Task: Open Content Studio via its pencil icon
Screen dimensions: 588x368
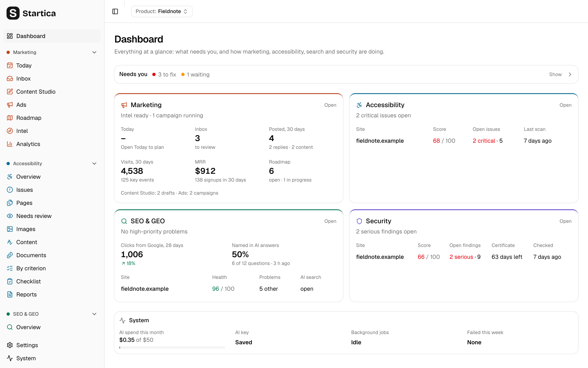Action: tap(10, 92)
